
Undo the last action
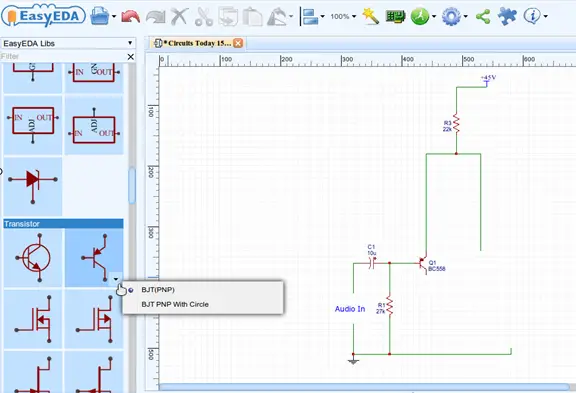[130, 17]
